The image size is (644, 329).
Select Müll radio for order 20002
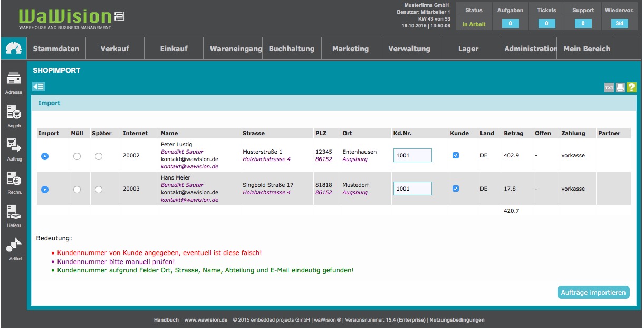tap(77, 156)
